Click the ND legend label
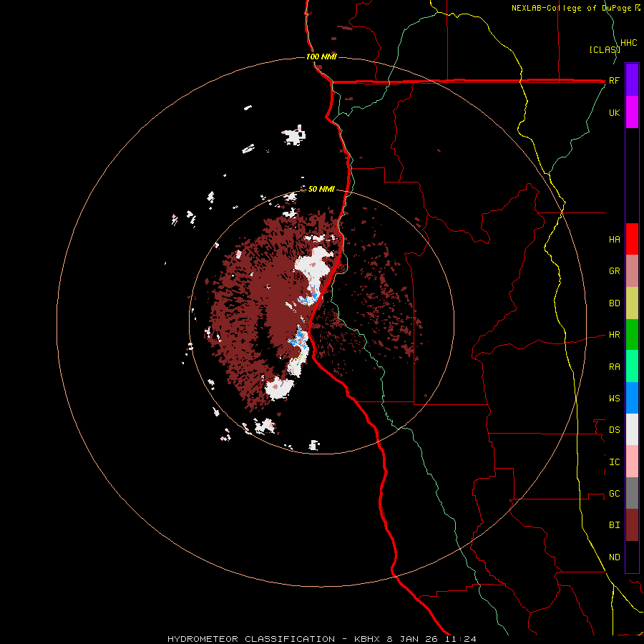This screenshot has width=644, height=644. click(x=614, y=557)
